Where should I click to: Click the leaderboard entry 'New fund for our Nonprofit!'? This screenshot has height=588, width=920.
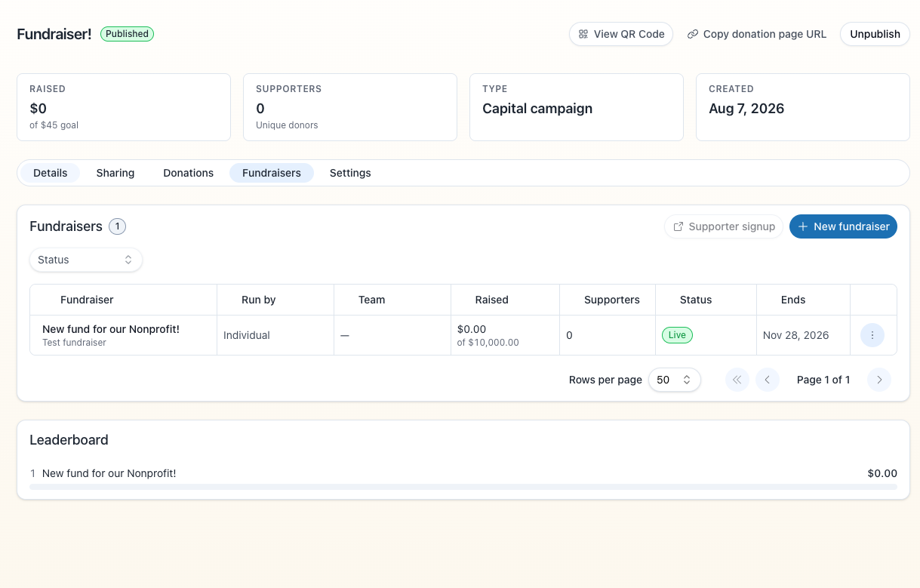109,473
